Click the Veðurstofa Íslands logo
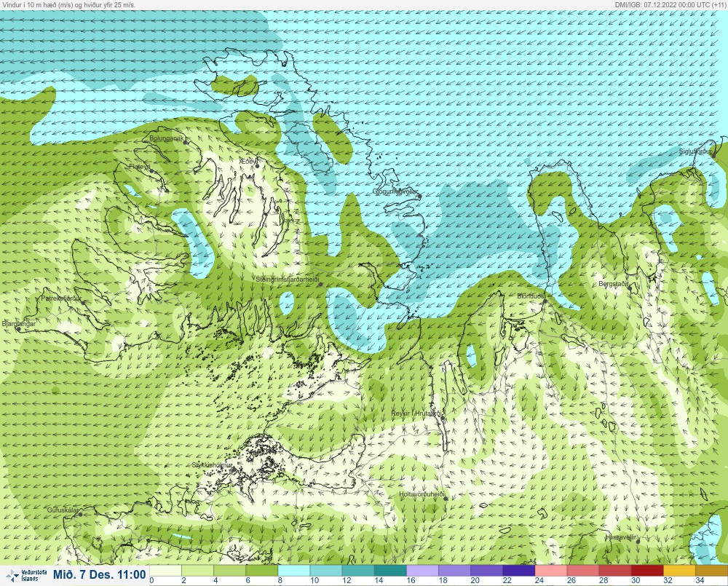This screenshot has height=586, width=728. pos(28,576)
